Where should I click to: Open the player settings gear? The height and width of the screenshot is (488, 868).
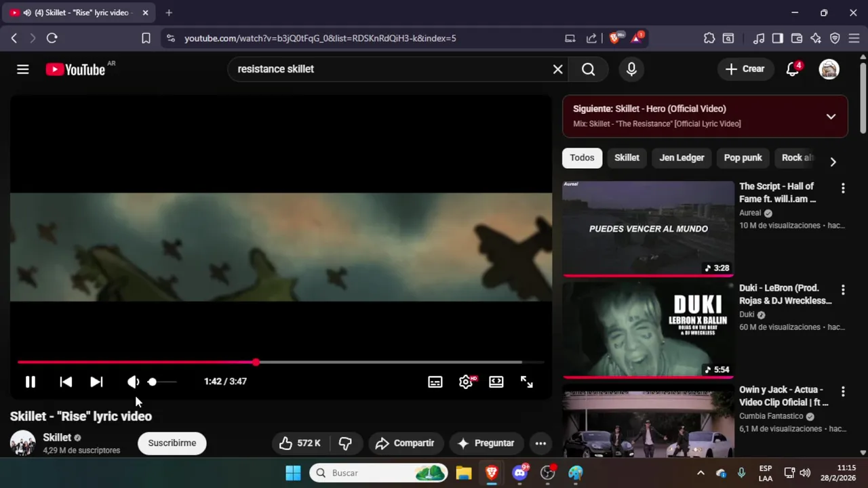[466, 382]
